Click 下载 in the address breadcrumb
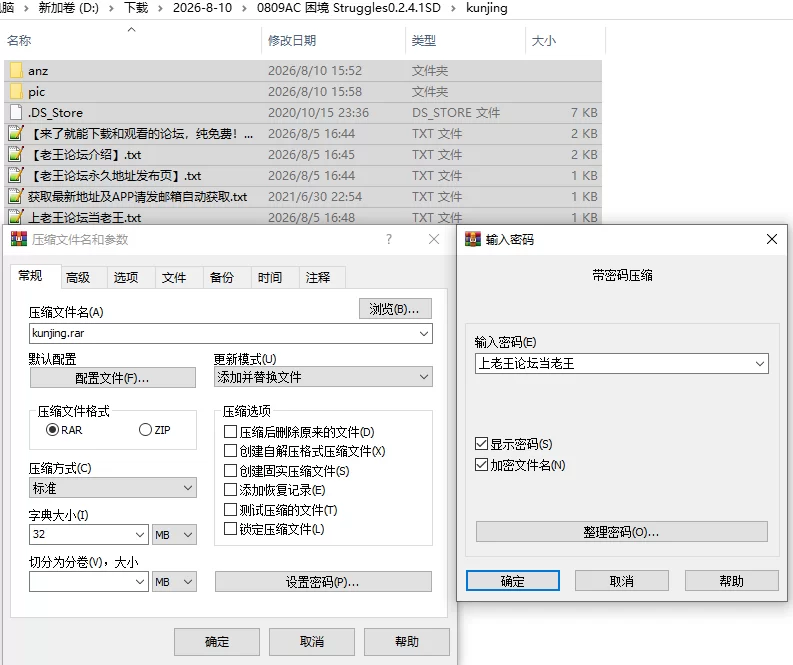The height and width of the screenshot is (665, 793). [136, 8]
